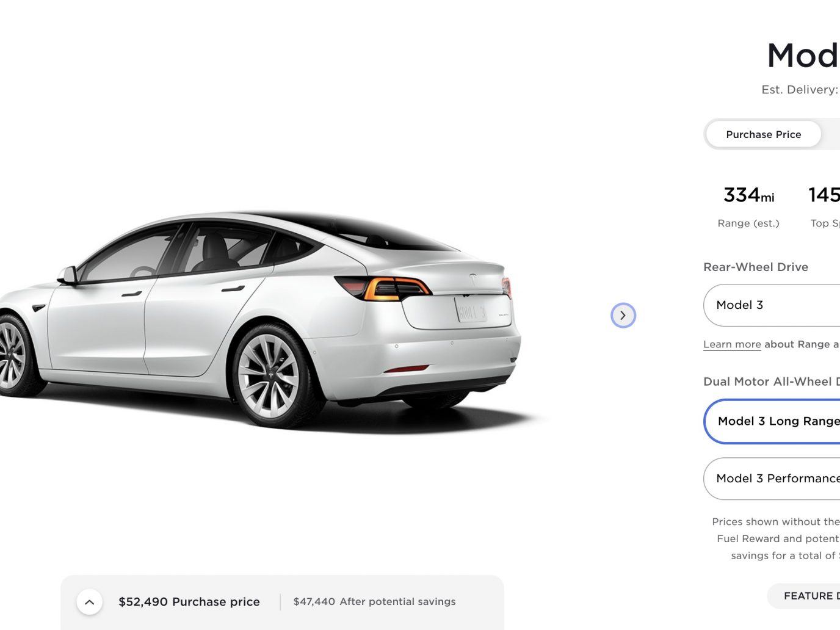The width and height of the screenshot is (840, 630).
Task: Open the Feature Details button
Action: pyautogui.click(x=803, y=596)
